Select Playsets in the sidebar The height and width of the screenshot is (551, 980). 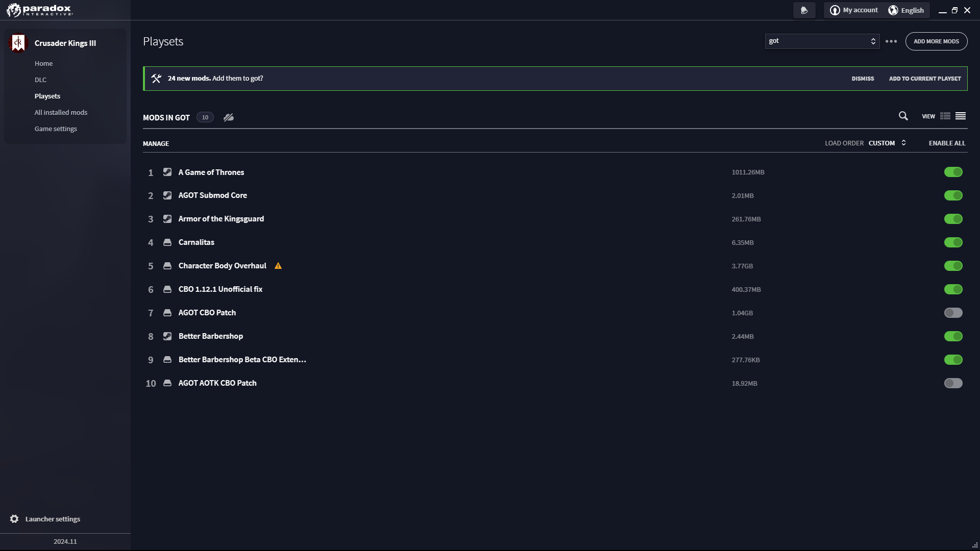tap(47, 96)
